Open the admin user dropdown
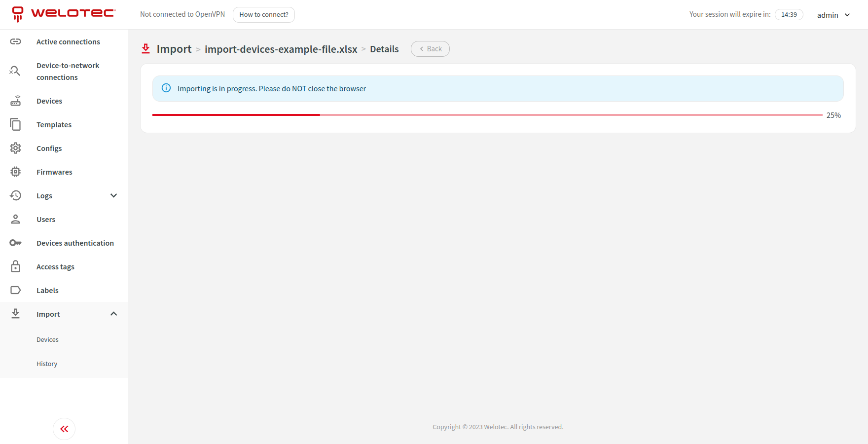Viewport: 868px width, 444px height. (x=833, y=15)
